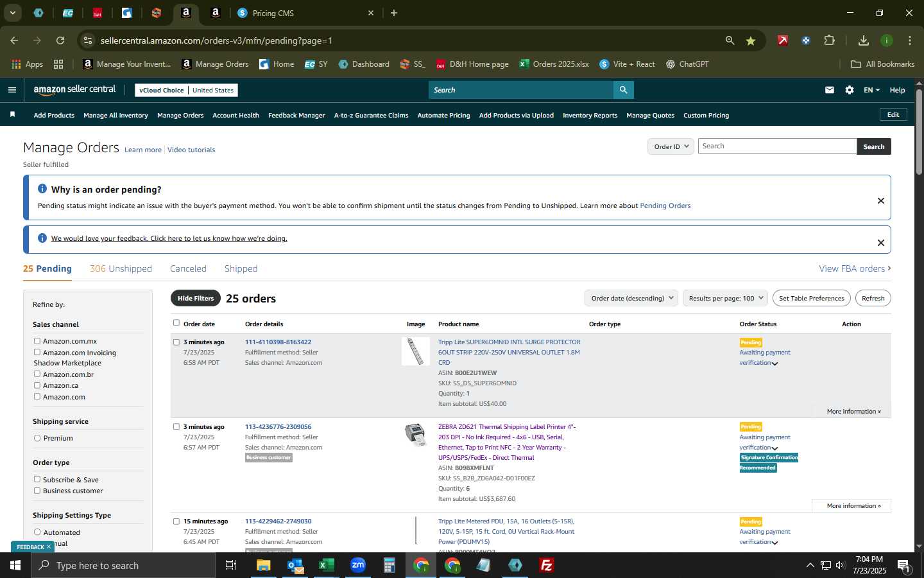
Task: Bookmark this page with the star icon
Action: [751, 40]
